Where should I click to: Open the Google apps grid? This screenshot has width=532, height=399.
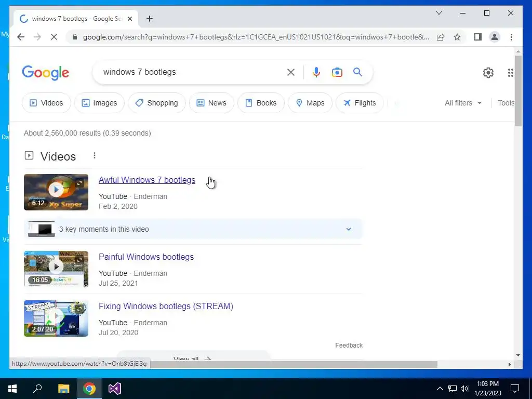(510, 73)
